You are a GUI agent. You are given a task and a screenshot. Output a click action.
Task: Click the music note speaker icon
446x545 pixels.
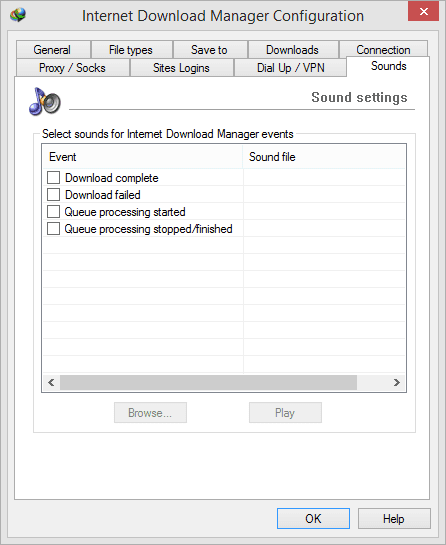tap(45, 102)
